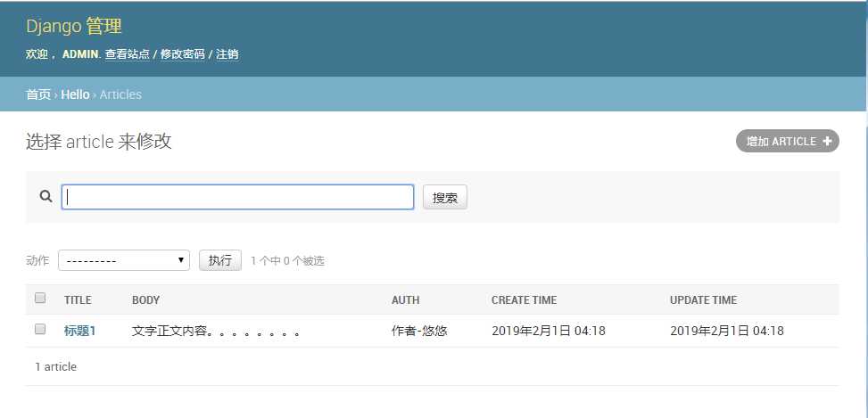Sort by the CREATE TIME column header
The image size is (868, 418).
[525, 300]
